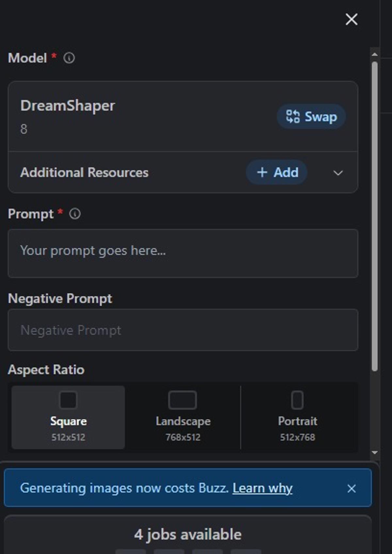Select the Portrait 512x768 aspect ratio
Image resolution: width=392 pixels, height=554 pixels.
[x=298, y=417]
